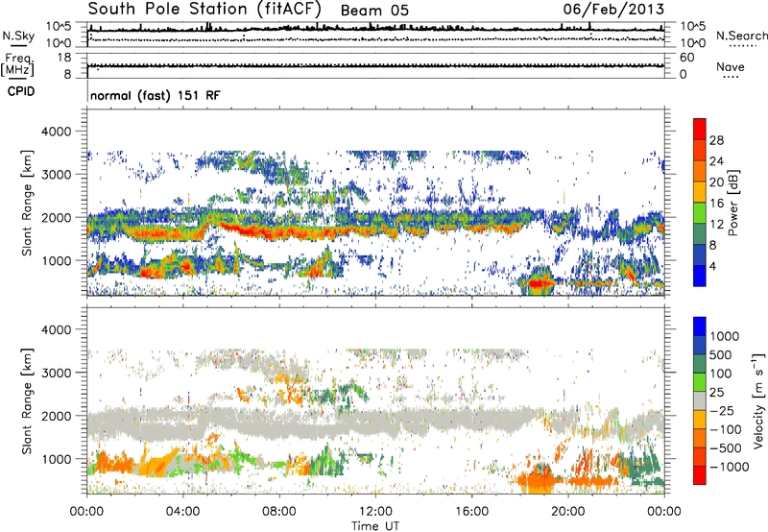Pick the bright blue bottom segment of the Power colorbar
Screen dimensions: 768x532
pyautogui.click(x=700, y=276)
